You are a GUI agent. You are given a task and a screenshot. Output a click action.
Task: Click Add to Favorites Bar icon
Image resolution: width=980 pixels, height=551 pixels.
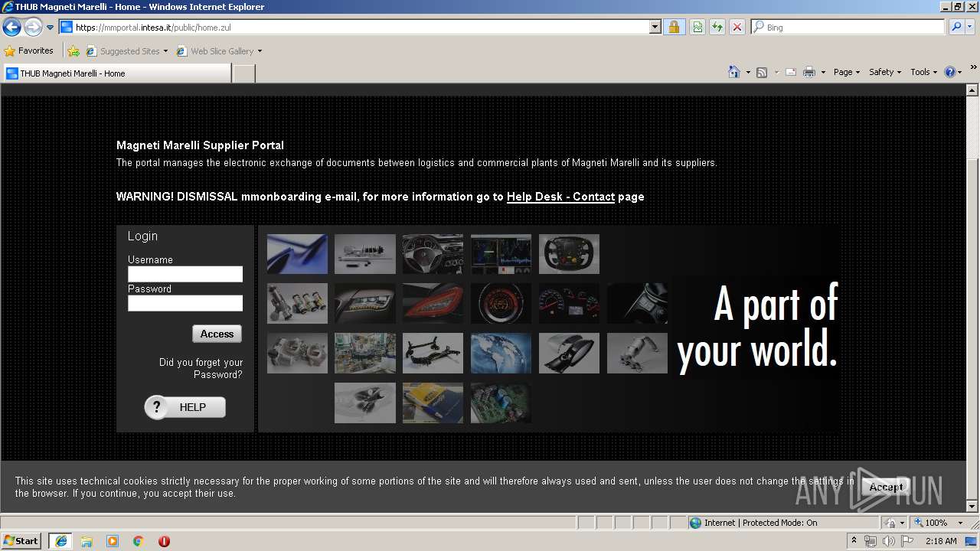[73, 51]
